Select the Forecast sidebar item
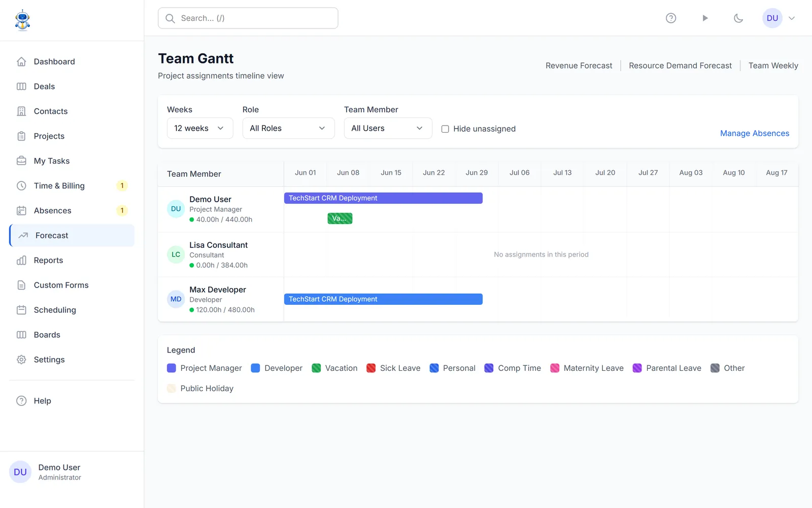Screen dimensions: 812x508 pyautogui.click(x=72, y=236)
